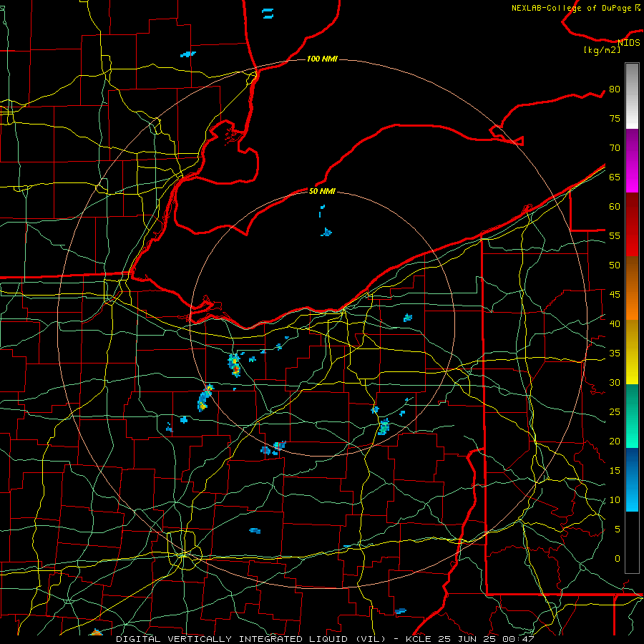The image size is (644, 644).
Task: Click the scale value 15
Action: [x=615, y=471]
